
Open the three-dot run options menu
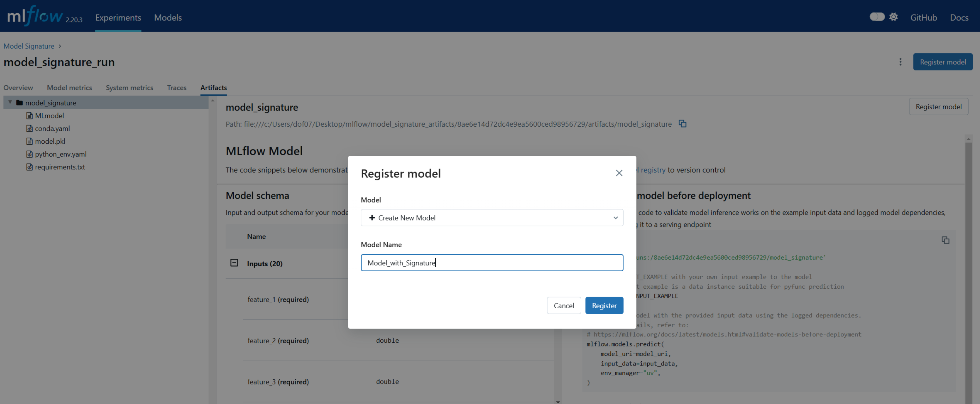(900, 62)
